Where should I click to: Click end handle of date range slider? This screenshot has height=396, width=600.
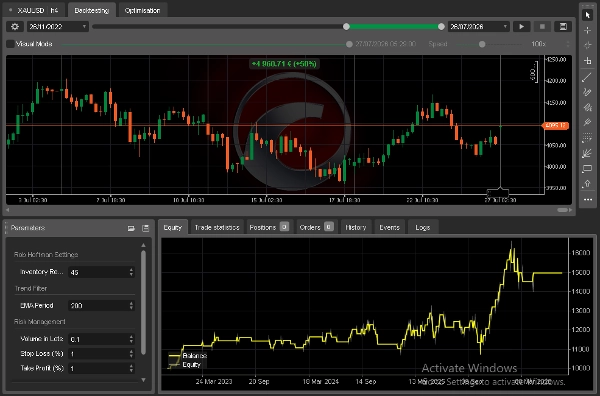[x=441, y=26]
